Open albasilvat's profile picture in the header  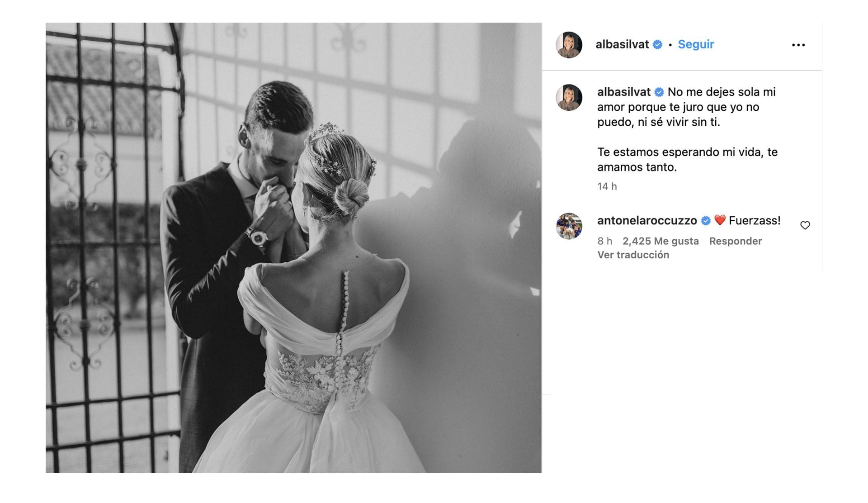click(x=569, y=45)
